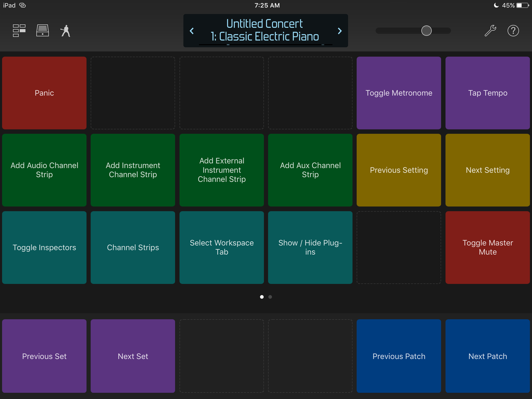This screenshot has width=532, height=399.
Task: Go to next patch using right chevron
Action: click(339, 31)
